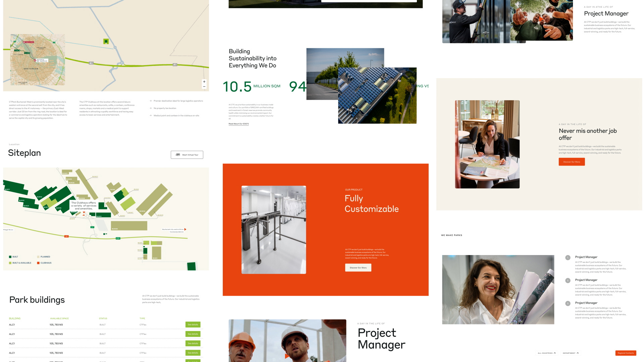Viewport: 644px width, 362px height.
Task: Click arrow bullet for large logistics operators
Action: click(151, 101)
